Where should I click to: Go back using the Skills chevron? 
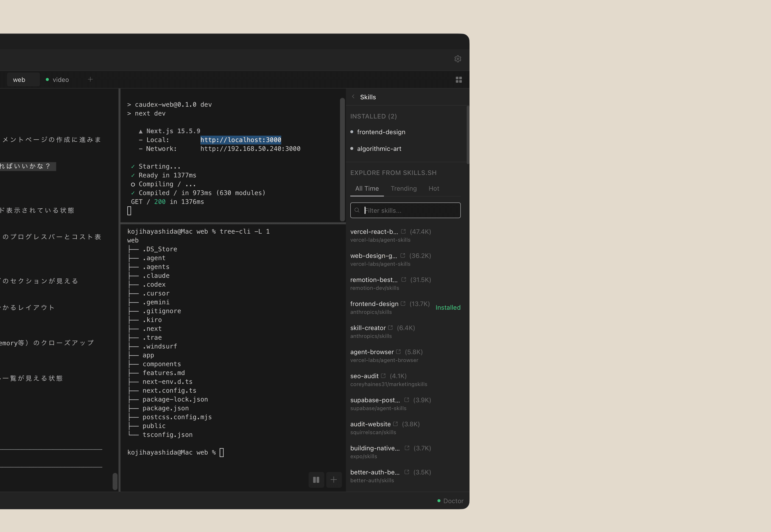coord(353,97)
